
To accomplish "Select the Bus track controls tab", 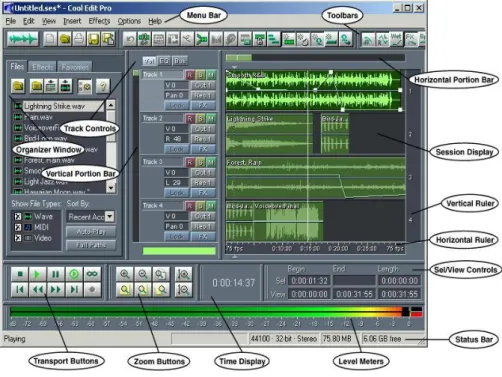I will pos(180,61).
